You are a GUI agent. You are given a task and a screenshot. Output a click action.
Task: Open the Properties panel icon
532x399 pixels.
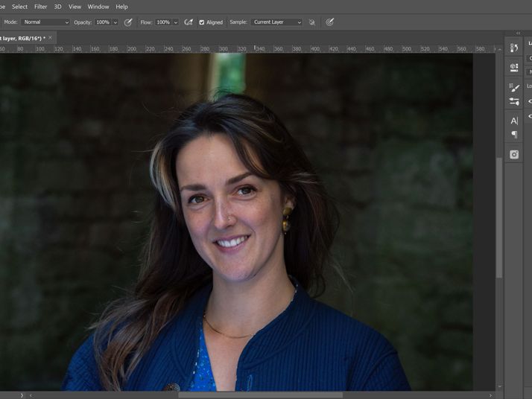pyautogui.click(x=514, y=67)
